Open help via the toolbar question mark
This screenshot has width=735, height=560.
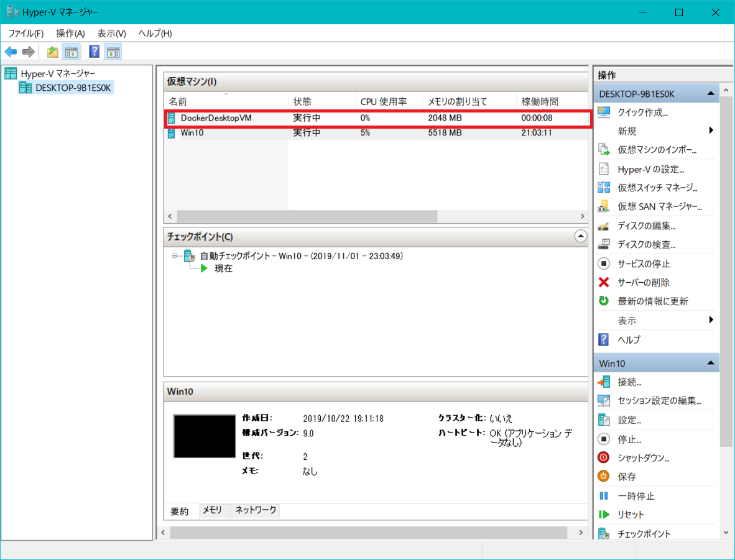coord(95,52)
